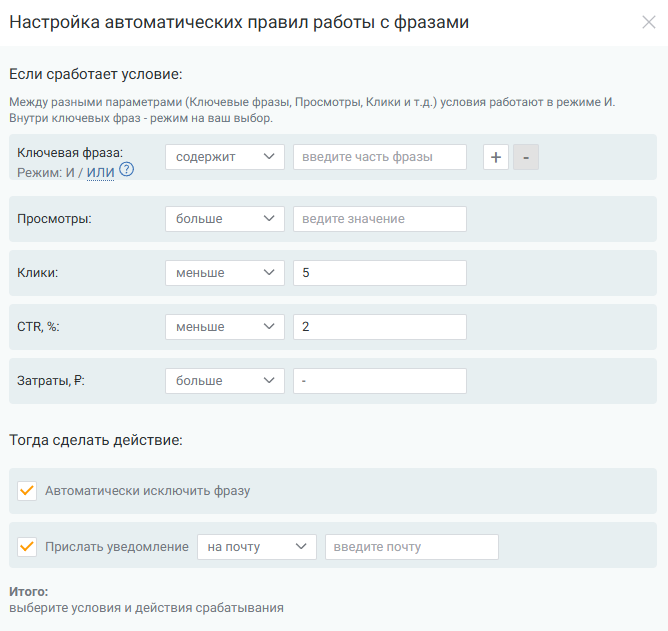Switch mode to 'ИЛИ' link

101,173
